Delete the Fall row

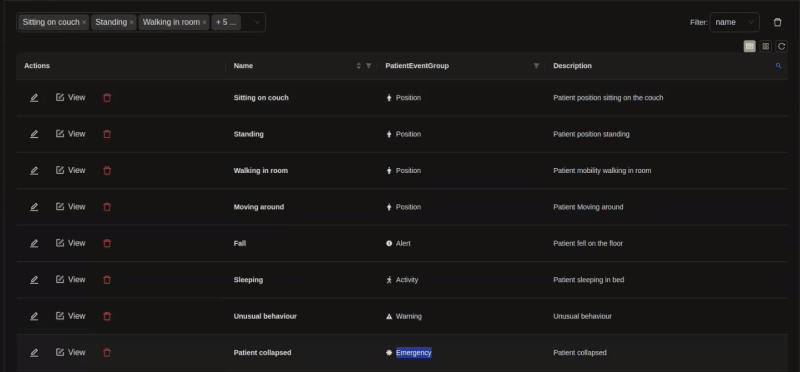click(x=107, y=243)
